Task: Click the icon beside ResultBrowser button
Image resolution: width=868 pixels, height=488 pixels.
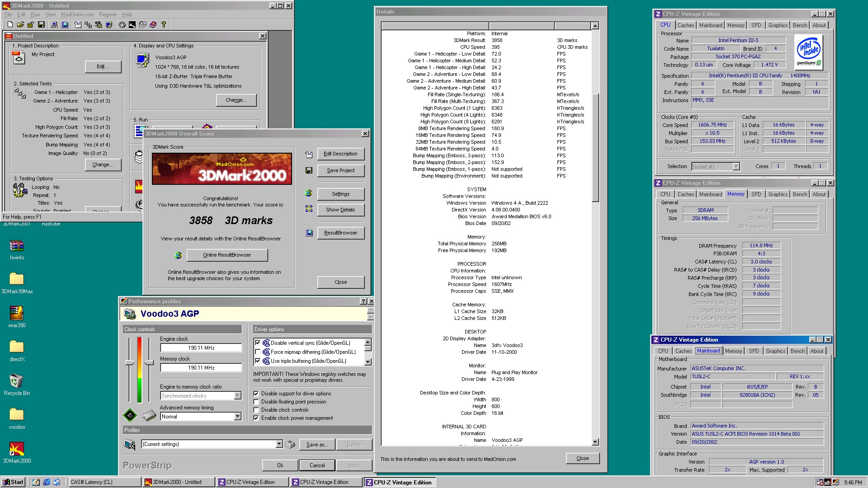Action: pyautogui.click(x=309, y=233)
